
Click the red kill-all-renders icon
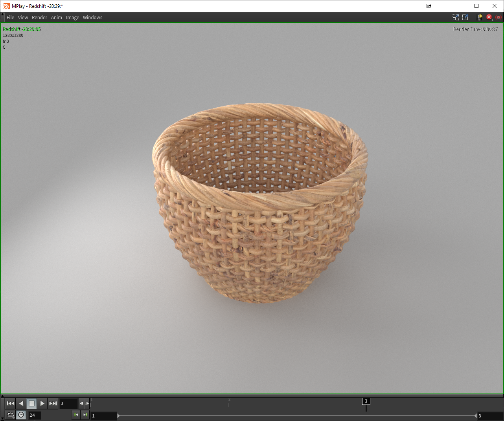(498, 17)
